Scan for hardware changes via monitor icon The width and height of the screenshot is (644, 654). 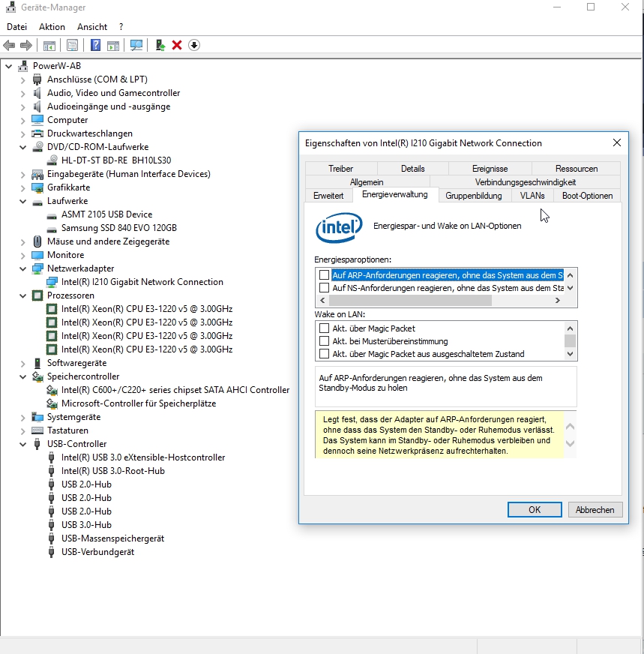136,45
